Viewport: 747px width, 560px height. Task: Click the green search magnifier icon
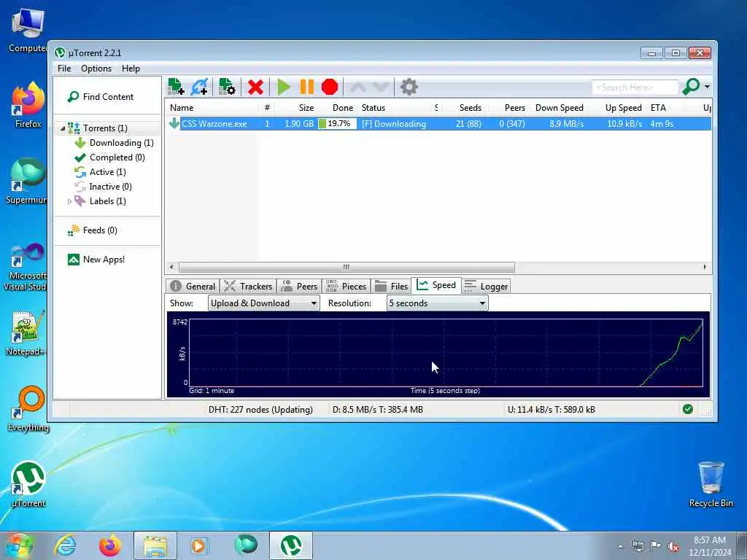(x=691, y=87)
